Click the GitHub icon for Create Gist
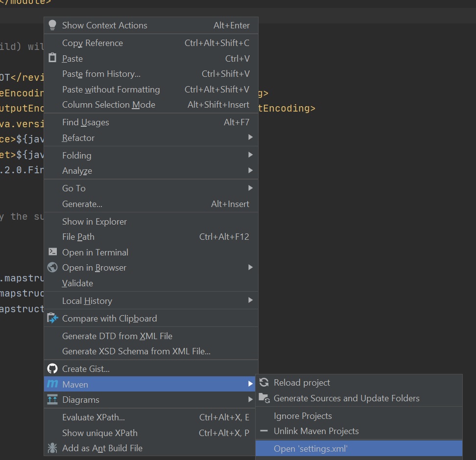This screenshot has width=476, height=460. point(52,369)
